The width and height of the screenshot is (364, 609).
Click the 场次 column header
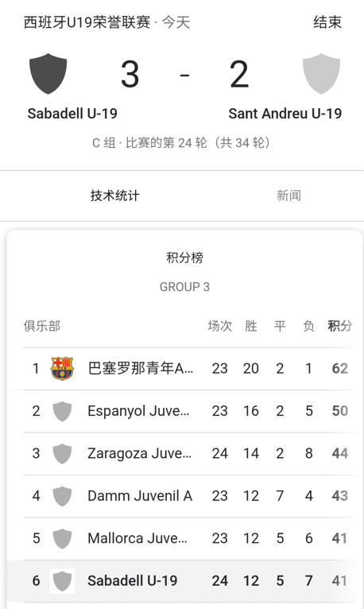[x=219, y=326]
